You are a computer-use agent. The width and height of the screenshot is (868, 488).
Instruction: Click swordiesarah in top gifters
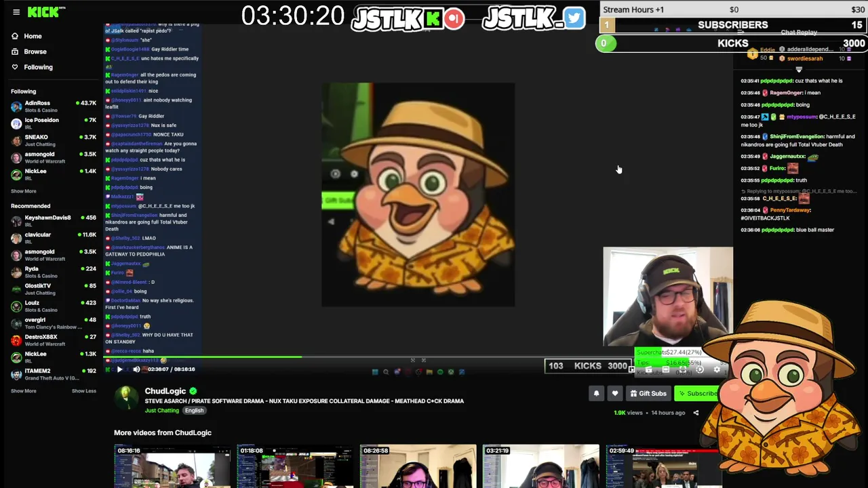pos(804,59)
